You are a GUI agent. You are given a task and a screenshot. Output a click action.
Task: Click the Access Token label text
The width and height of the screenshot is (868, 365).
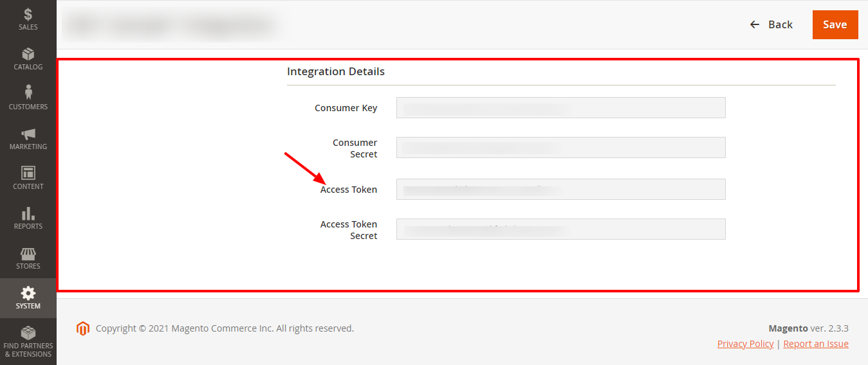(x=349, y=190)
